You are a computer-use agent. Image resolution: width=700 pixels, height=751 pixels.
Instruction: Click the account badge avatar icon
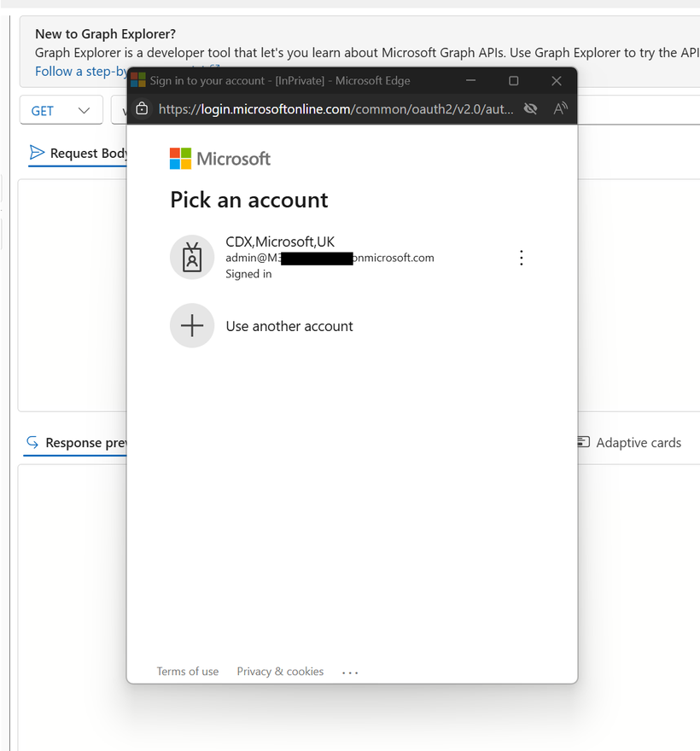tap(192, 257)
